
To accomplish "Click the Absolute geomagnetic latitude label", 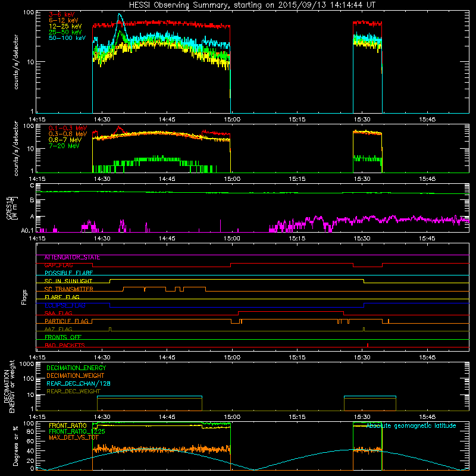I will (411, 426).
